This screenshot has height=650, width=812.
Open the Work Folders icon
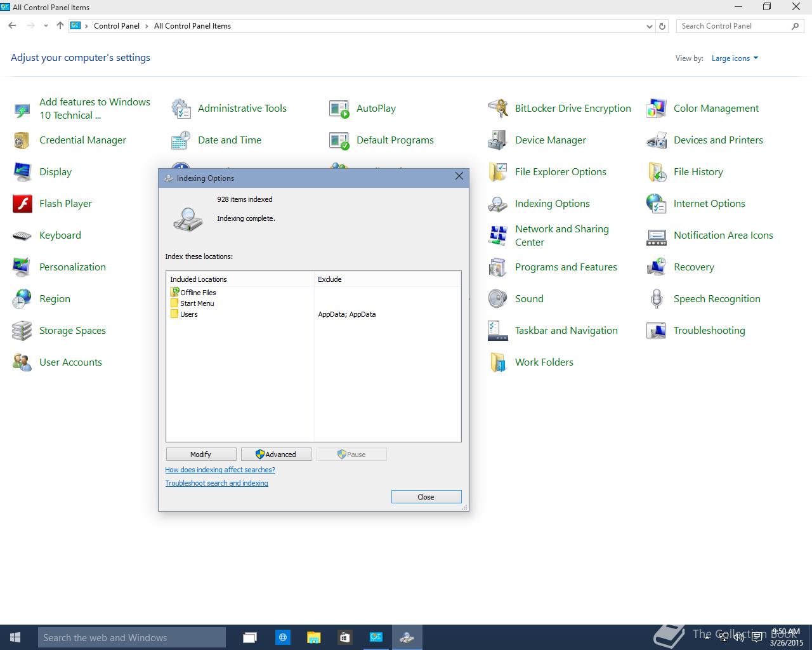pos(498,362)
